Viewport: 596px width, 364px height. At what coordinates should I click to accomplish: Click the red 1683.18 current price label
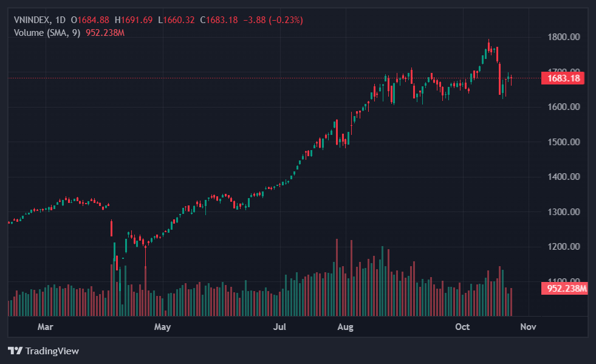(x=564, y=78)
